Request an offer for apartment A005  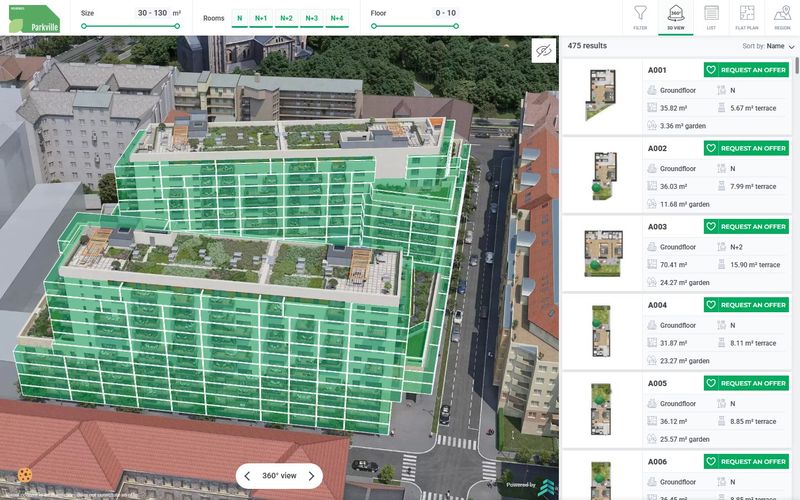(x=746, y=383)
